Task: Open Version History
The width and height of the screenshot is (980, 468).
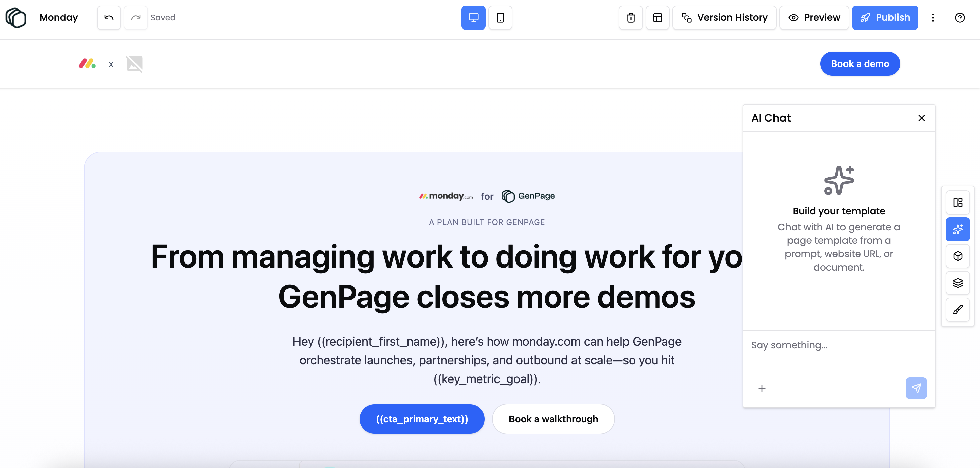Action: [724, 17]
